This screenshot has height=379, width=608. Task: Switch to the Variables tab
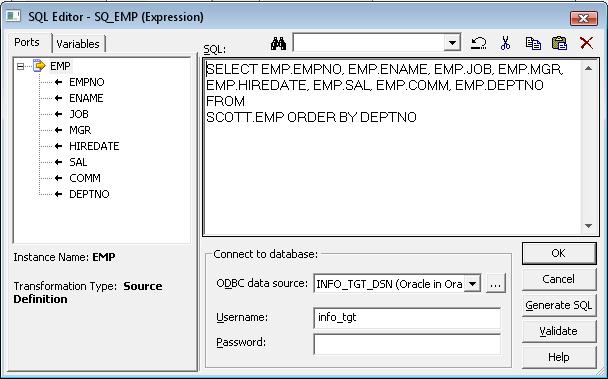pyautogui.click(x=78, y=44)
